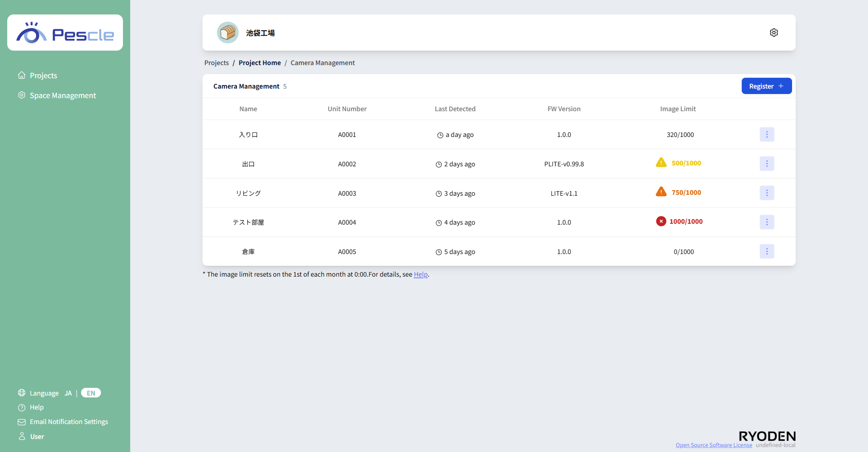Image resolution: width=868 pixels, height=452 pixels.
Task: Open the Open Source Software License link
Action: [713, 445]
